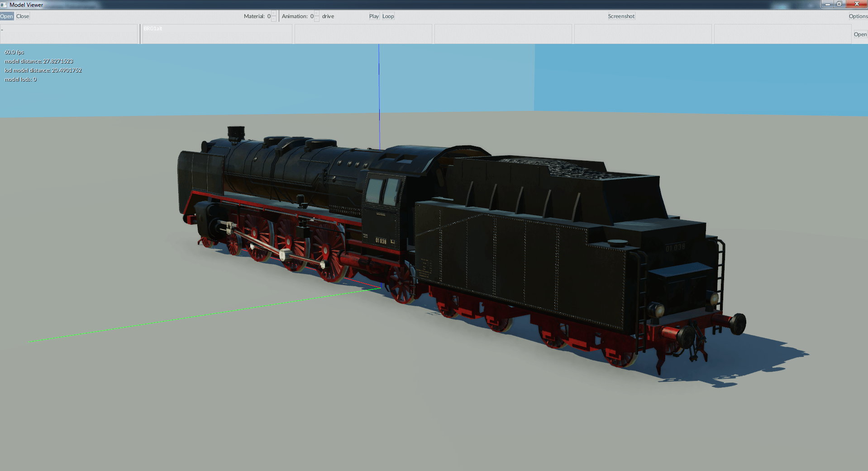This screenshot has width=868, height=471.
Task: Click the 'drive' animation name label
Action: tap(328, 16)
